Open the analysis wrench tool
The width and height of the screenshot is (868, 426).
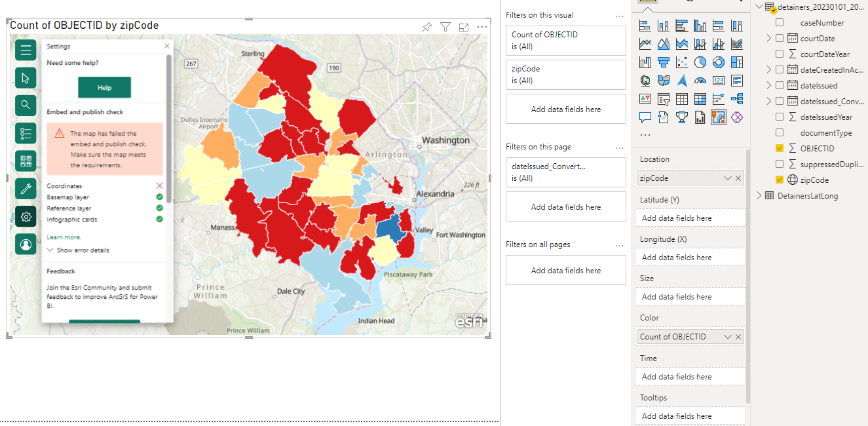[26, 189]
